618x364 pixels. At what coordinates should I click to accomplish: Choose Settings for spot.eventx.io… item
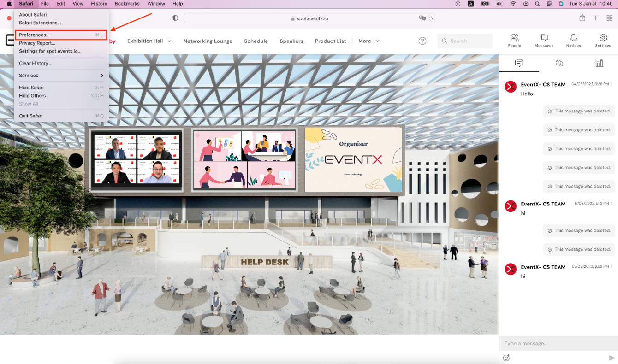pyautogui.click(x=61, y=52)
